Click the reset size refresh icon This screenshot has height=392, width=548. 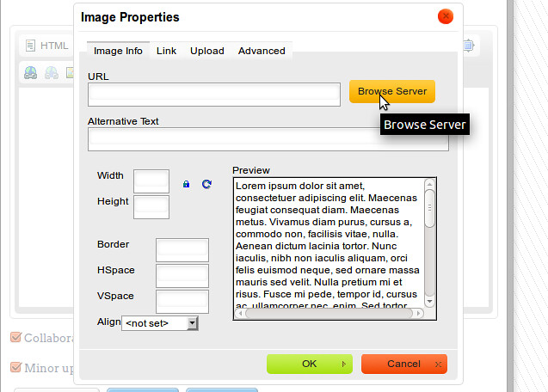pos(206,184)
